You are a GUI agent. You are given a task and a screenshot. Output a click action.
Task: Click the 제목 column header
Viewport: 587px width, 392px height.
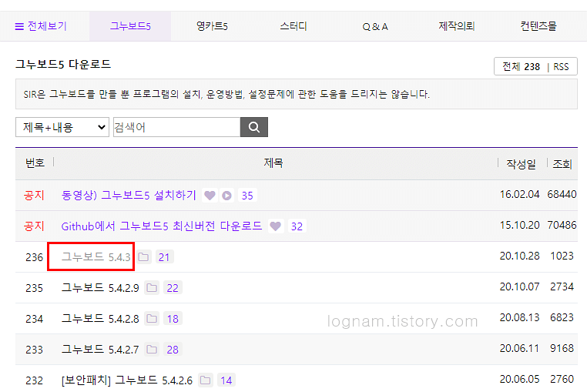coord(273,162)
